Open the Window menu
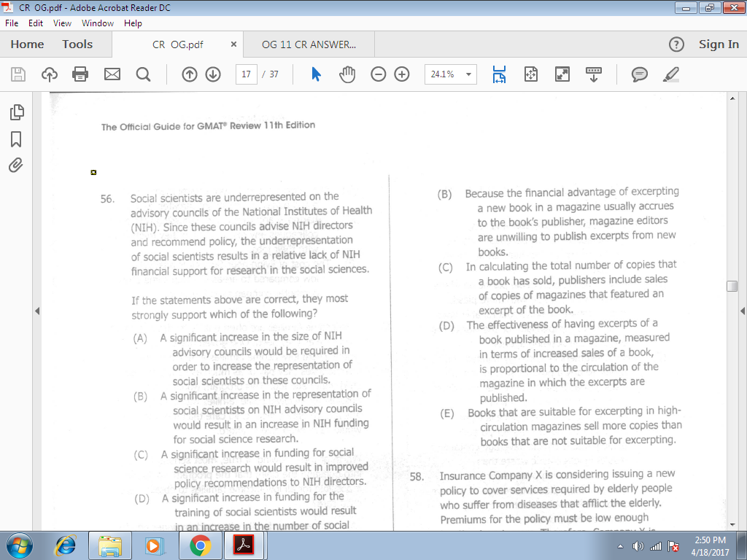This screenshot has width=747, height=560. (98, 23)
